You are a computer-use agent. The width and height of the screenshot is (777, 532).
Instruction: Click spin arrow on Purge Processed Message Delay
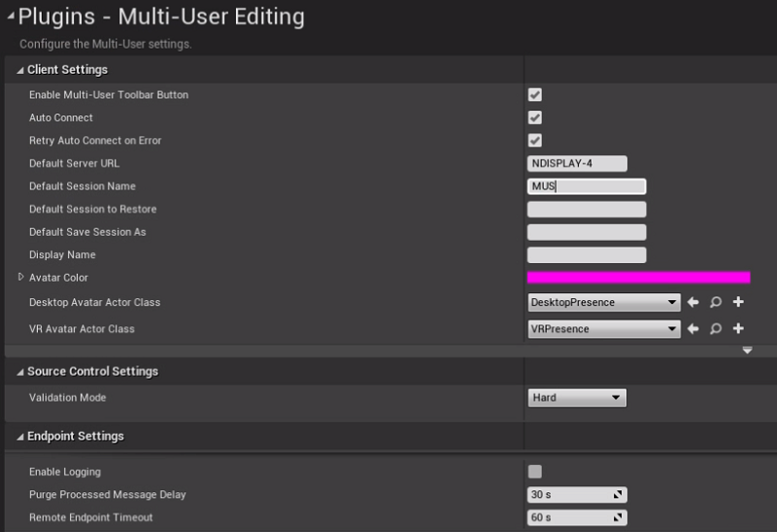pos(618,494)
